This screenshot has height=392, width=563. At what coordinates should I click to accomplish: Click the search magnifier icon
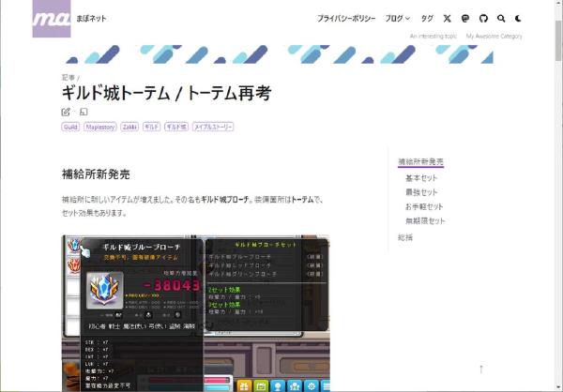click(x=501, y=19)
